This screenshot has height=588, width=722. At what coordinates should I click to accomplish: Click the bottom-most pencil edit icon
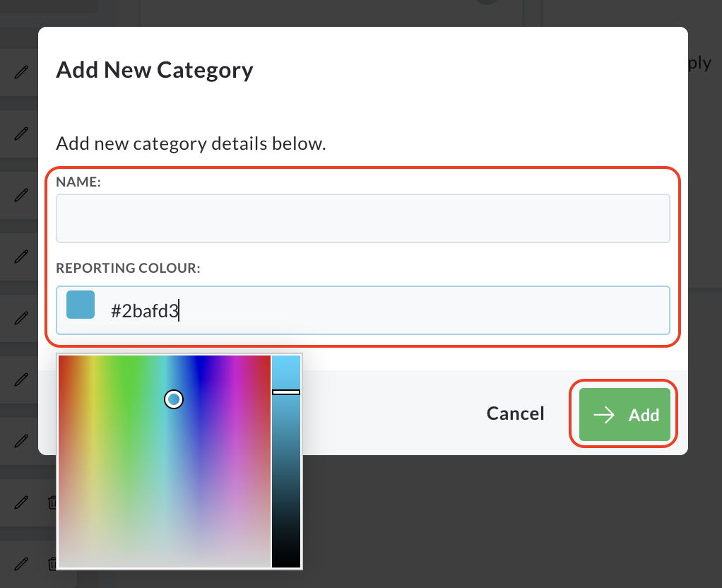coord(21,564)
